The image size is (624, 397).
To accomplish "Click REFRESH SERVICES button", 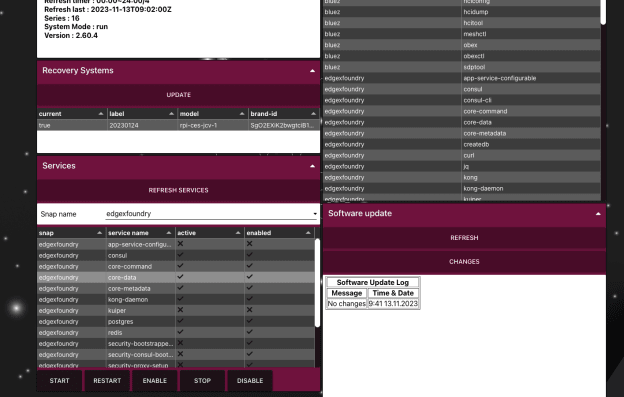I will click(x=178, y=191).
